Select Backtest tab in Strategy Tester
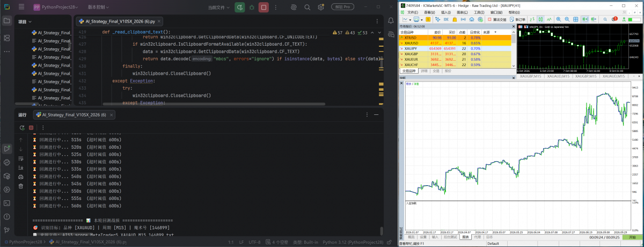The width and height of the screenshot is (644, 247). [450, 237]
